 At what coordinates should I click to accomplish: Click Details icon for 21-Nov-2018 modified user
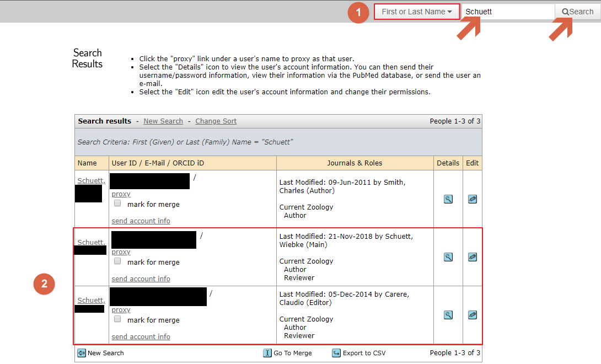point(448,257)
